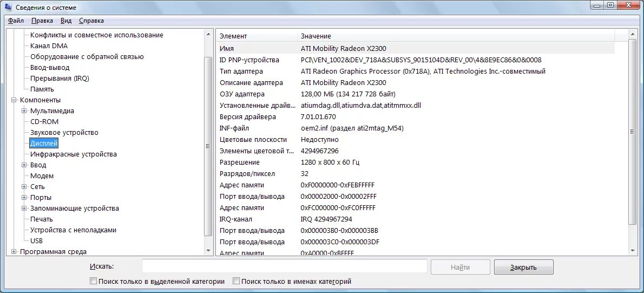Click the tree pane scroll-up arrow

tap(208, 34)
